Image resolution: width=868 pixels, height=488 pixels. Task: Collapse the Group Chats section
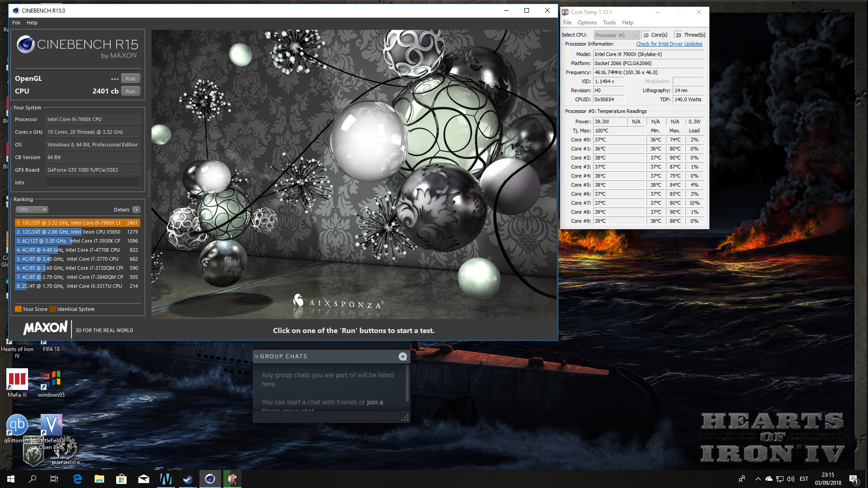[256, 357]
